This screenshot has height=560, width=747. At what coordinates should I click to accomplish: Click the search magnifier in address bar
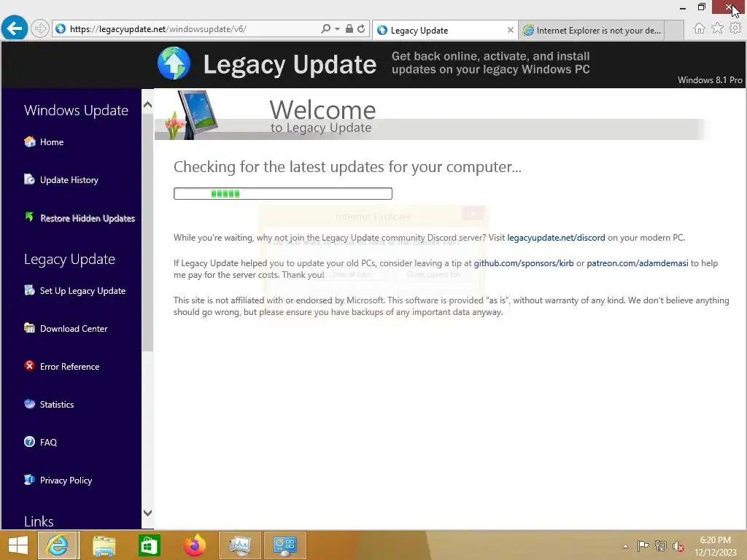coord(325,28)
